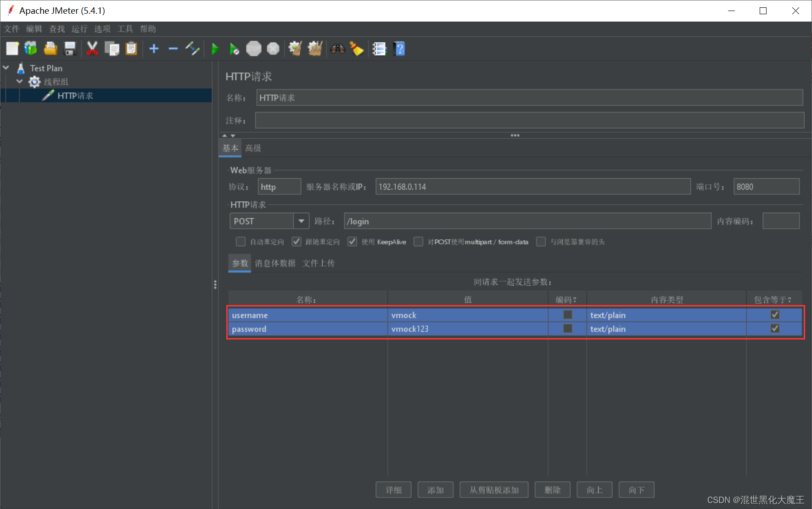812x509 pixels.
Task: Switch to the 高级 tab
Action: coord(253,148)
